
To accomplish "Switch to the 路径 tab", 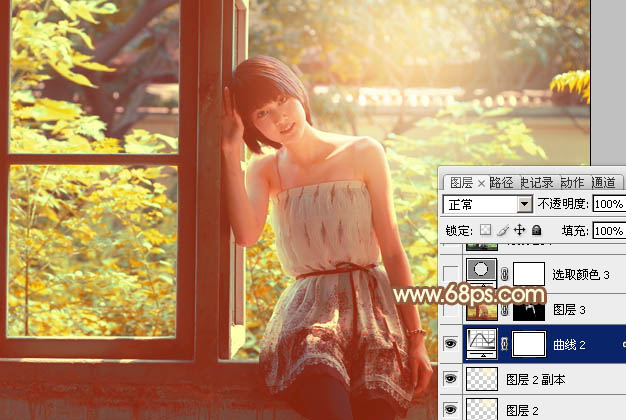I will [501, 182].
